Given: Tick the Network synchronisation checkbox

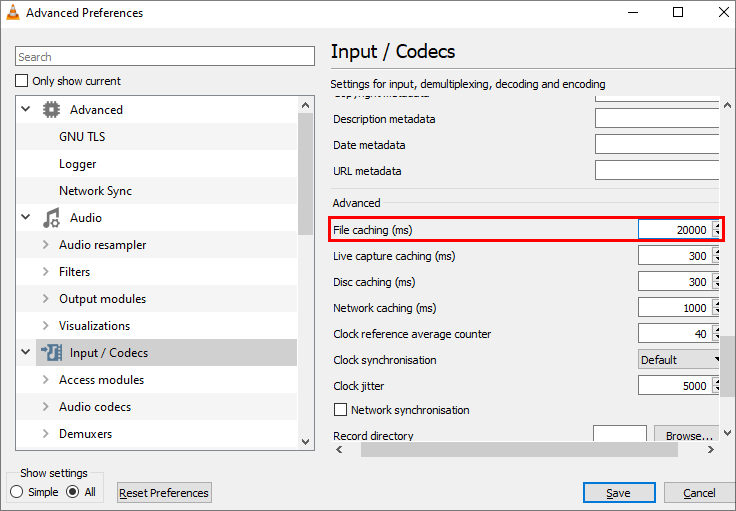Looking at the screenshot, I should pos(340,410).
